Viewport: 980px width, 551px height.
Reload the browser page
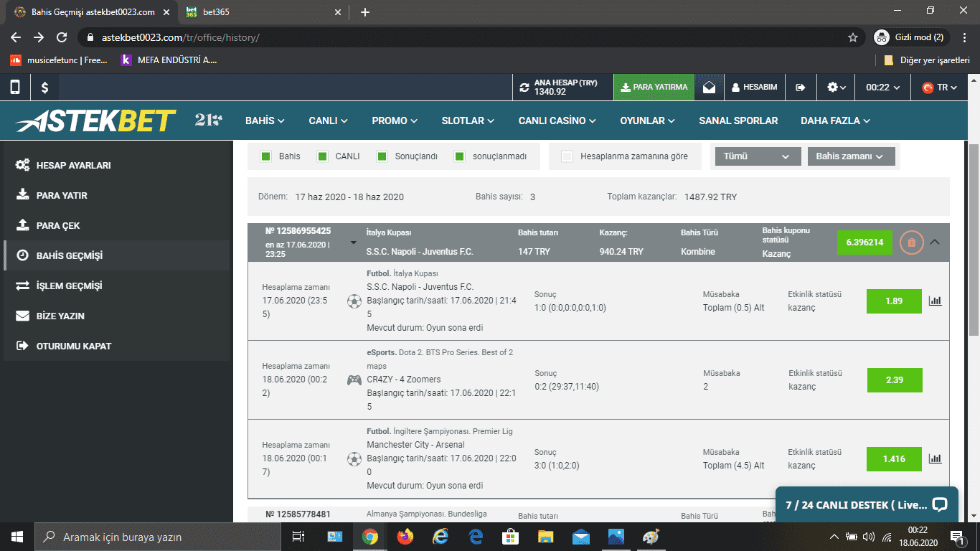pos(62,37)
